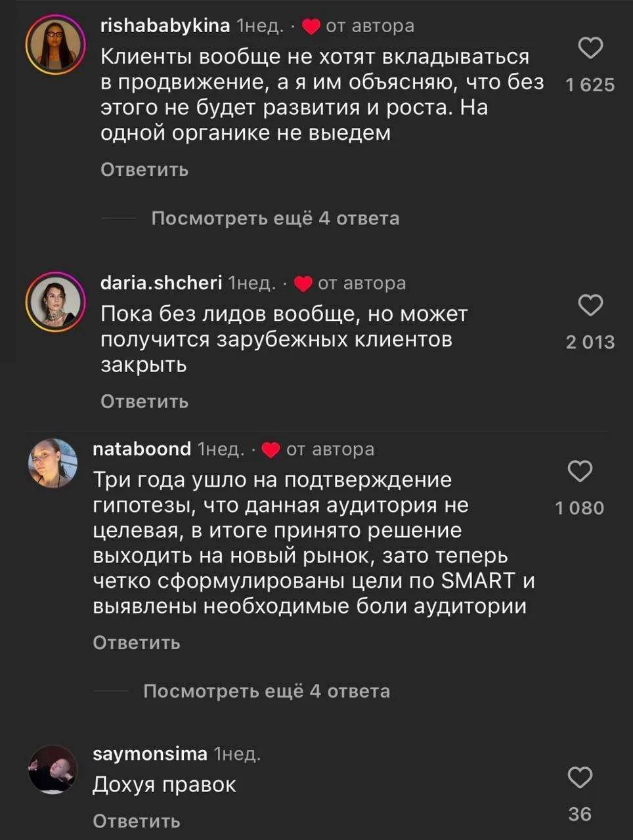The height and width of the screenshot is (840, 633).
Task: Open daria.shcheri's avatar
Action: [x=55, y=304]
